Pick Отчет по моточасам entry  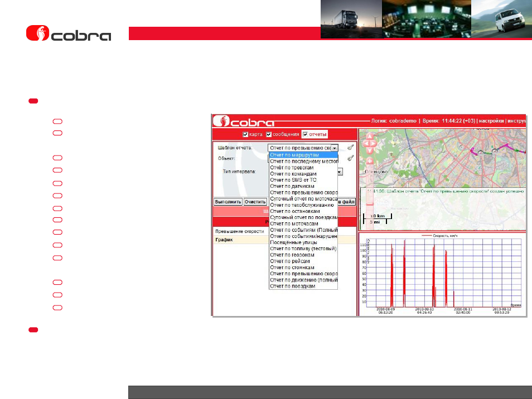click(x=303, y=223)
